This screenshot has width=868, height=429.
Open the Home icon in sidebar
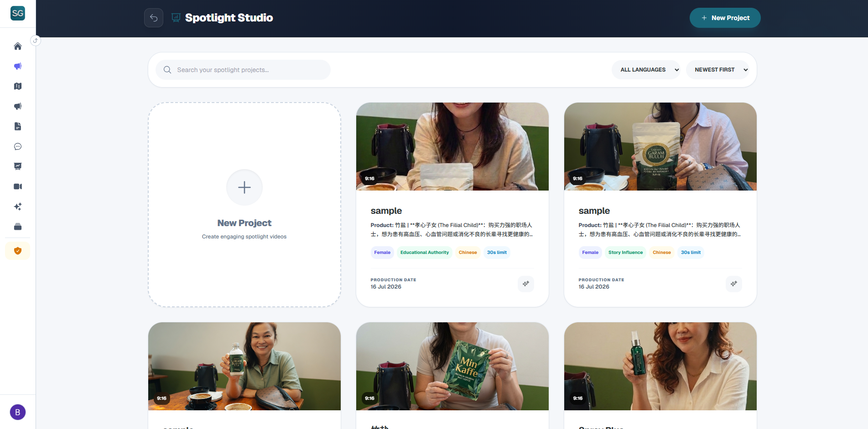[18, 46]
